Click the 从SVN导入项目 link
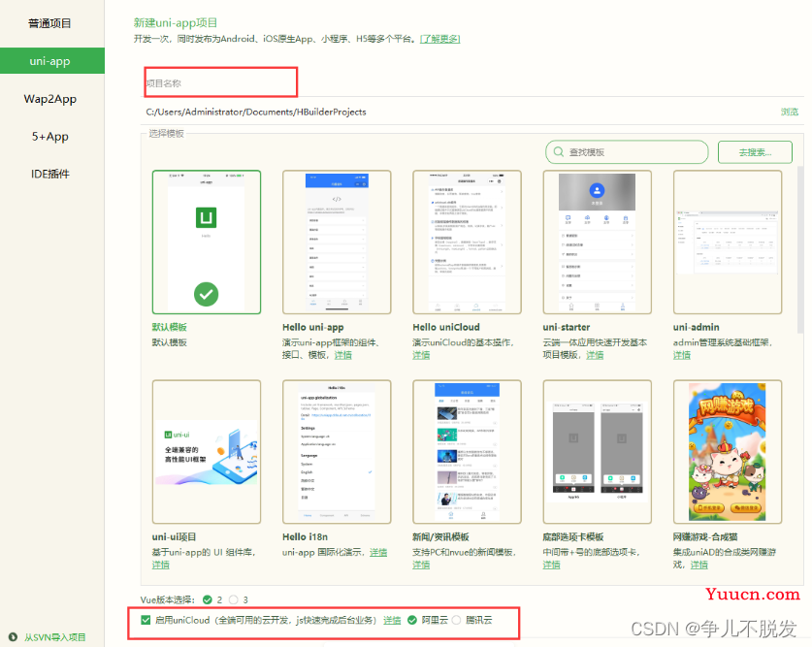 click(55, 637)
